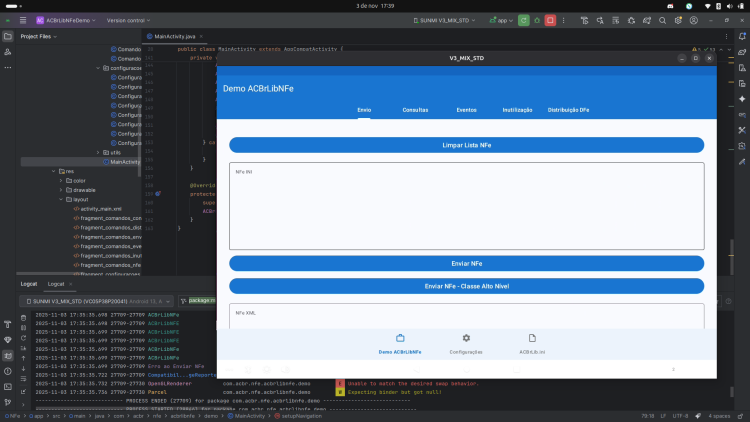Click Logcat scroll-down arrow icon
The image size is (750, 422).
click(x=23, y=369)
